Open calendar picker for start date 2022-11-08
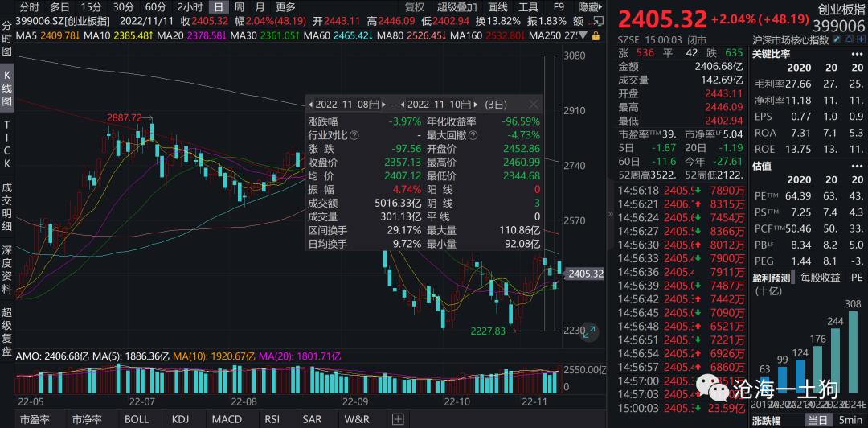Viewport: 868px width, 428px height. coord(374,105)
